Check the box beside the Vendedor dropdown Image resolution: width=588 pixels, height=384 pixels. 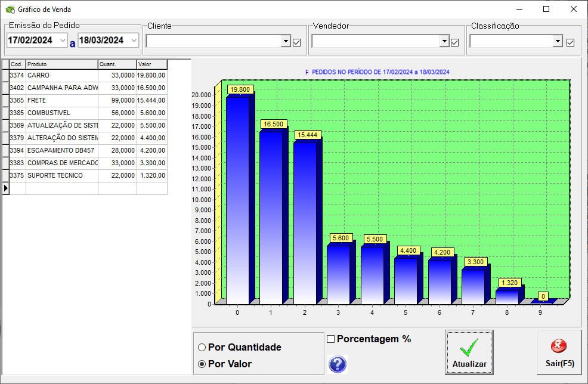pyautogui.click(x=455, y=41)
